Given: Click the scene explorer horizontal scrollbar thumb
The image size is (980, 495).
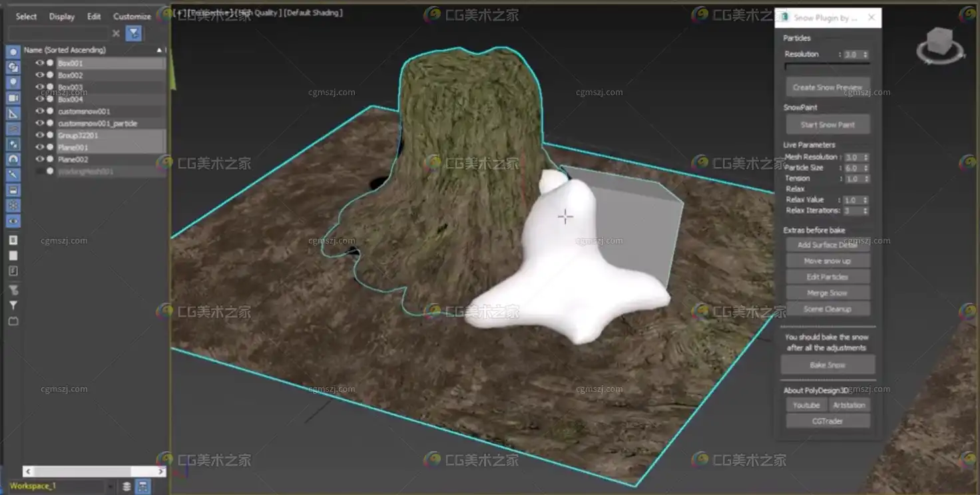Looking at the screenshot, I should pos(82,471).
